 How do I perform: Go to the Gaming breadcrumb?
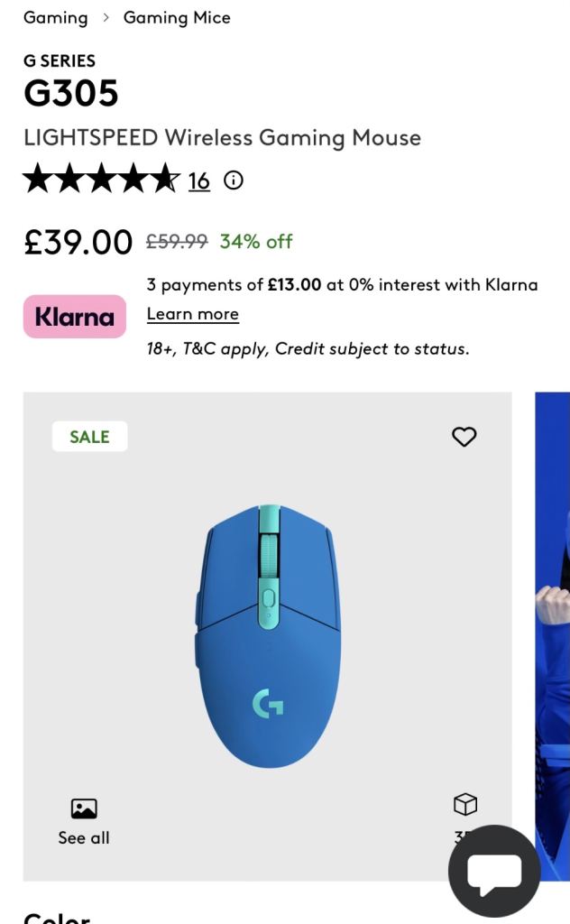pos(56,18)
